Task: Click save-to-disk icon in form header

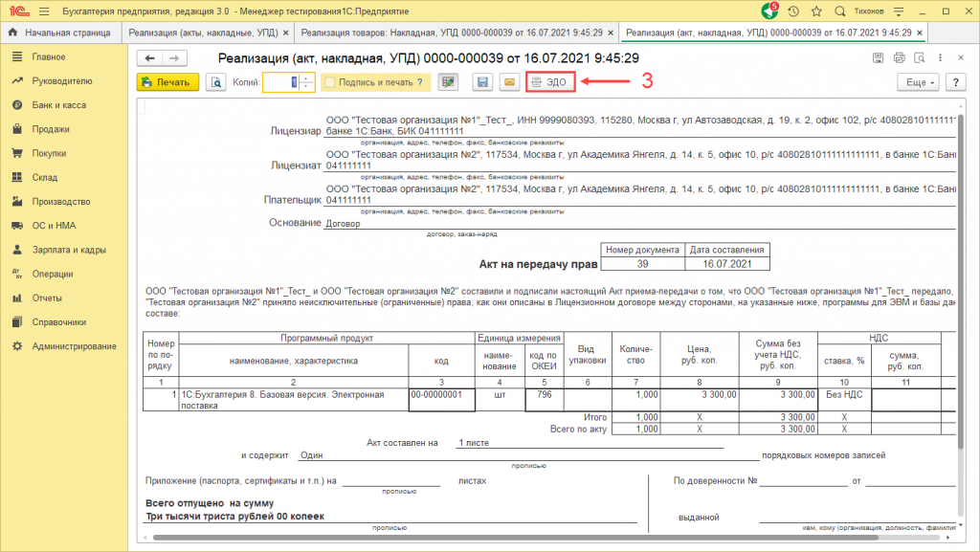Action: tap(879, 57)
